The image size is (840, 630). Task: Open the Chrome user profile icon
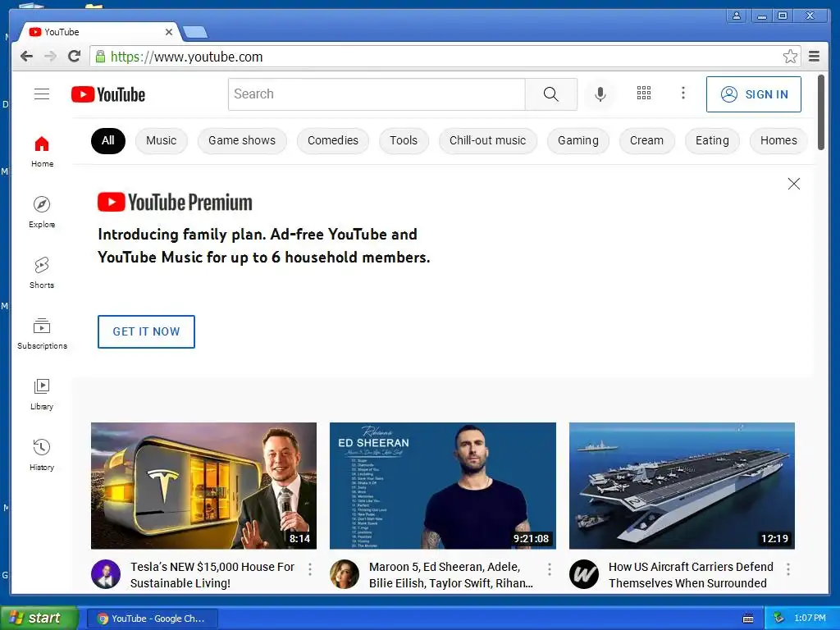click(x=737, y=16)
